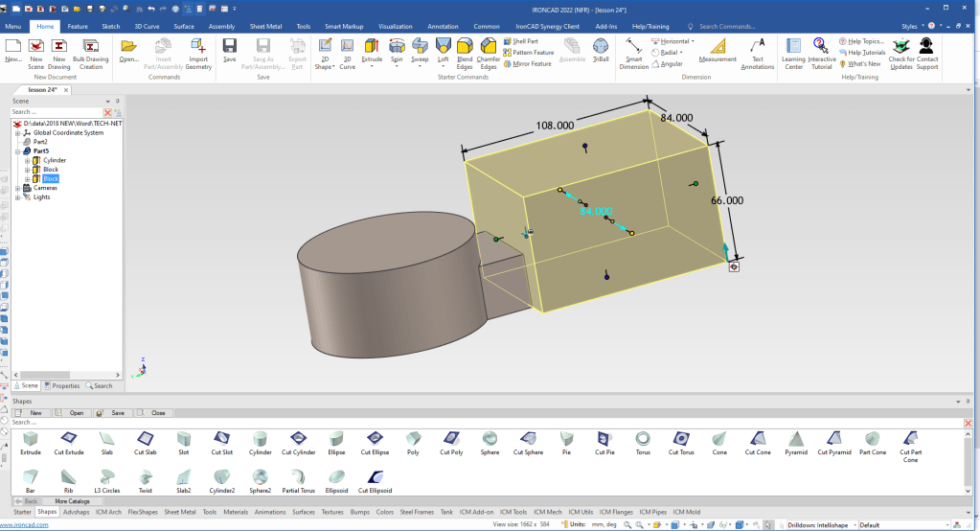Image resolution: width=980 pixels, height=531 pixels.
Task: Activate the Smart Dimension tool
Action: [633, 46]
